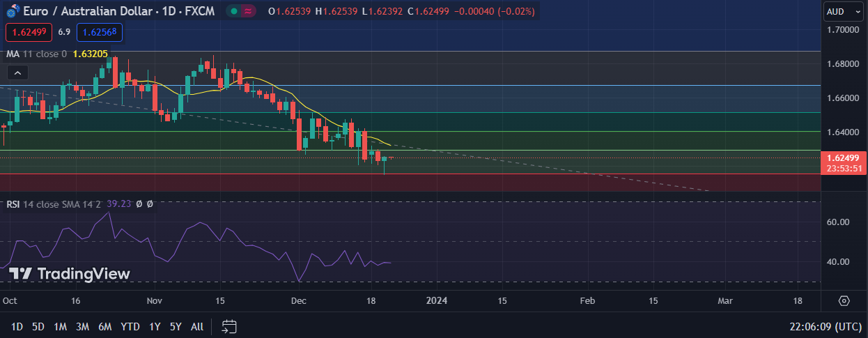Select the 5Y time range
The image size is (868, 338).
click(x=176, y=326)
